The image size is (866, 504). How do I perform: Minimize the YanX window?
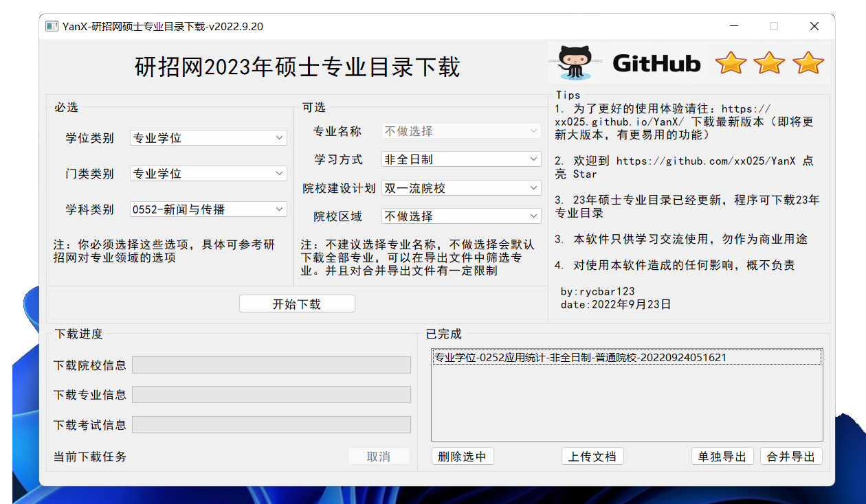pyautogui.click(x=734, y=26)
